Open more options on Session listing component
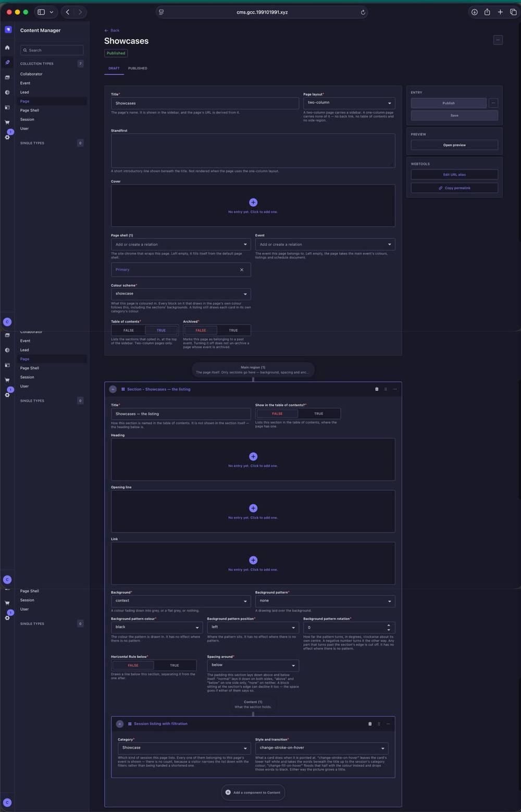Image resolution: width=521 pixels, height=812 pixels. pos(388,723)
